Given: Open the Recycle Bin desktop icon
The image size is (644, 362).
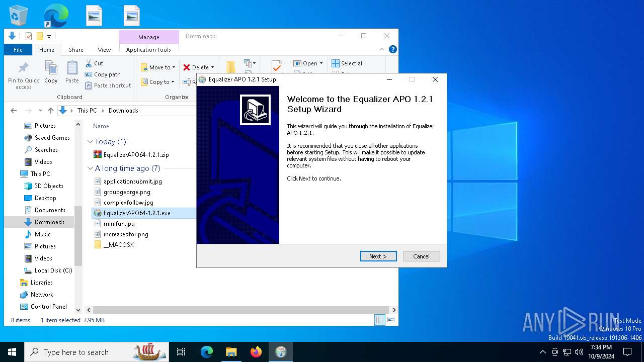Looking at the screenshot, I should pyautogui.click(x=19, y=15).
